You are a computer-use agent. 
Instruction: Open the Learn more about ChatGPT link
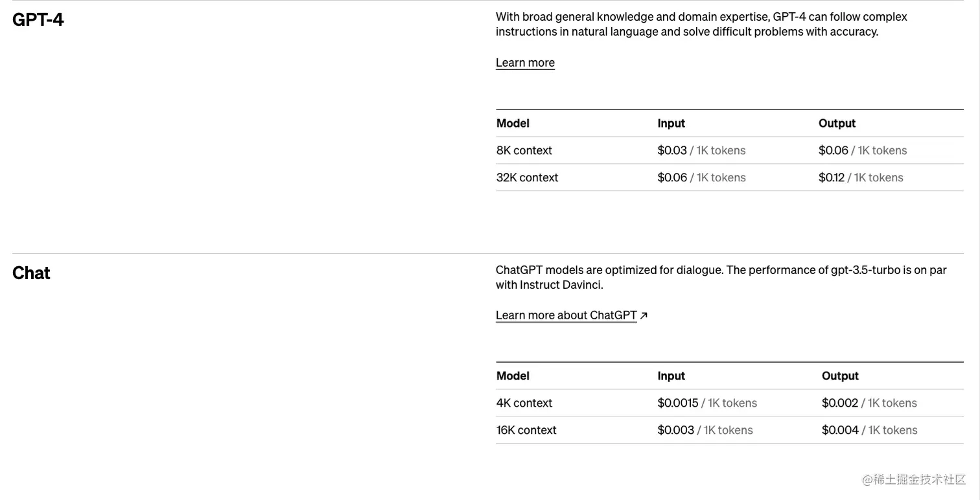[x=566, y=315]
